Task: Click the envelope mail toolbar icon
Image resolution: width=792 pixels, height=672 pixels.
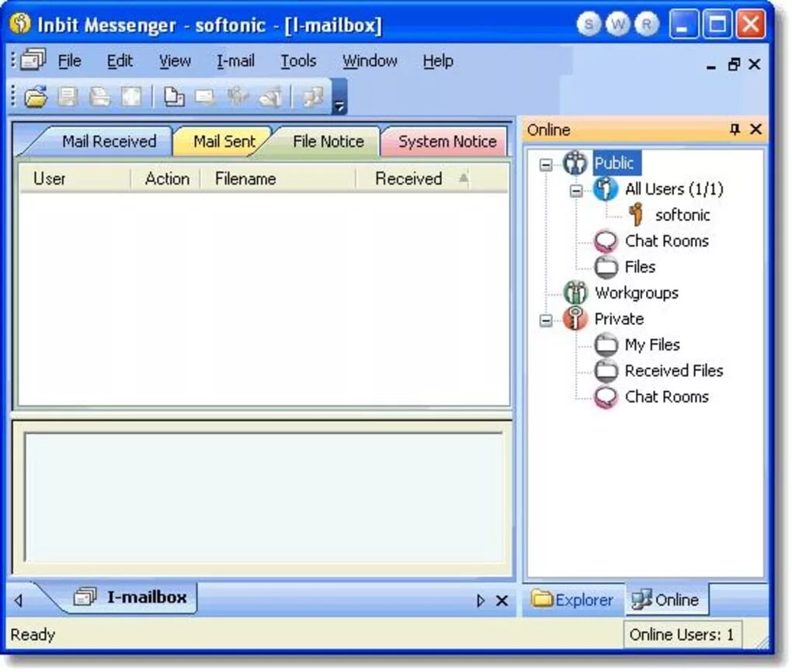Action: [x=205, y=96]
